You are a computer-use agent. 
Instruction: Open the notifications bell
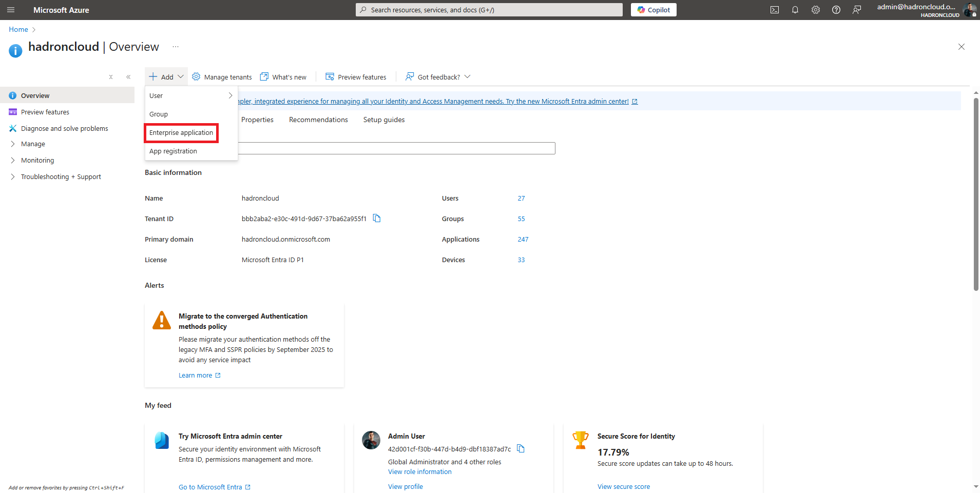[795, 10]
